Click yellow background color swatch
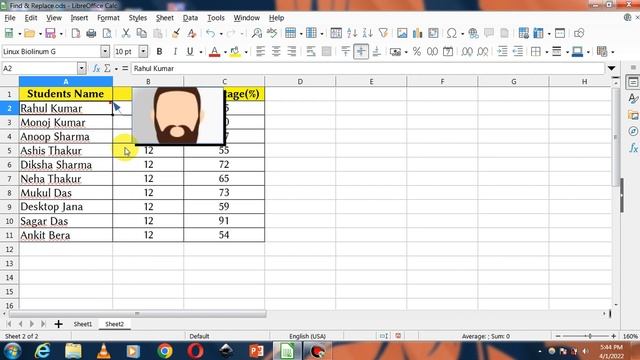Screen dimensions: 640x360 (235, 51)
